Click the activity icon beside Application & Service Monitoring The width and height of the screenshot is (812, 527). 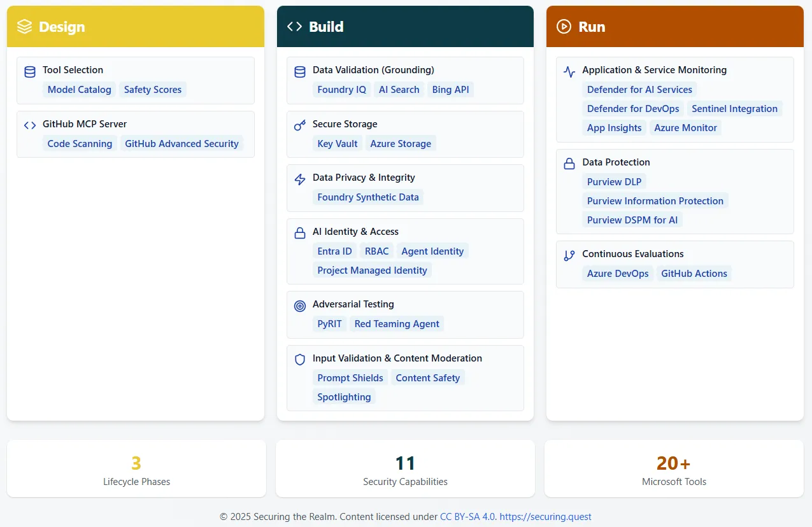[569, 71]
